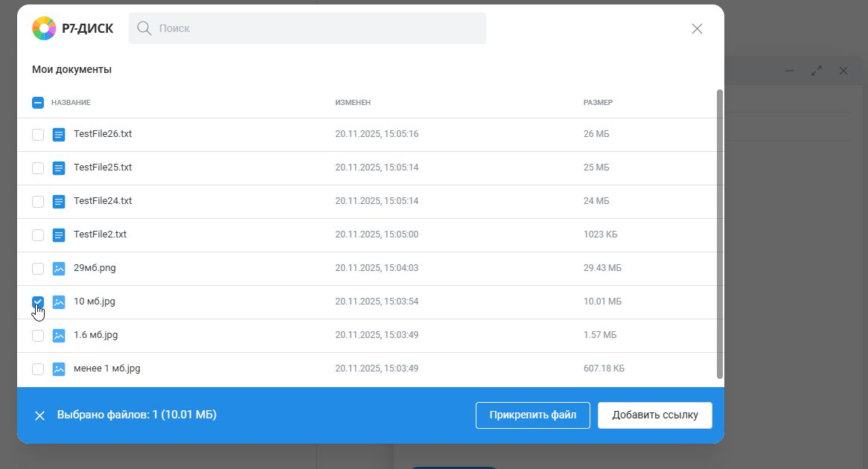Click the picture icon for менее 1 мб.jpg

(x=59, y=369)
